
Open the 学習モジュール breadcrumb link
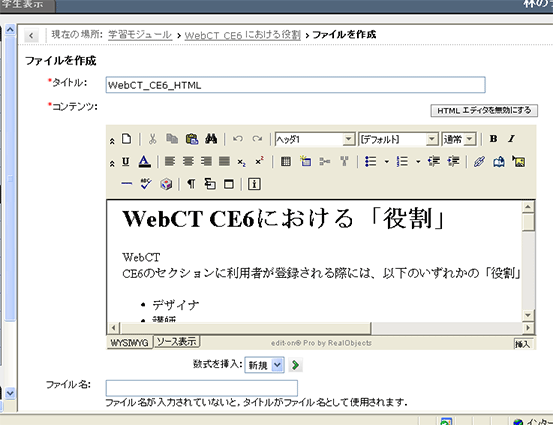tap(140, 35)
